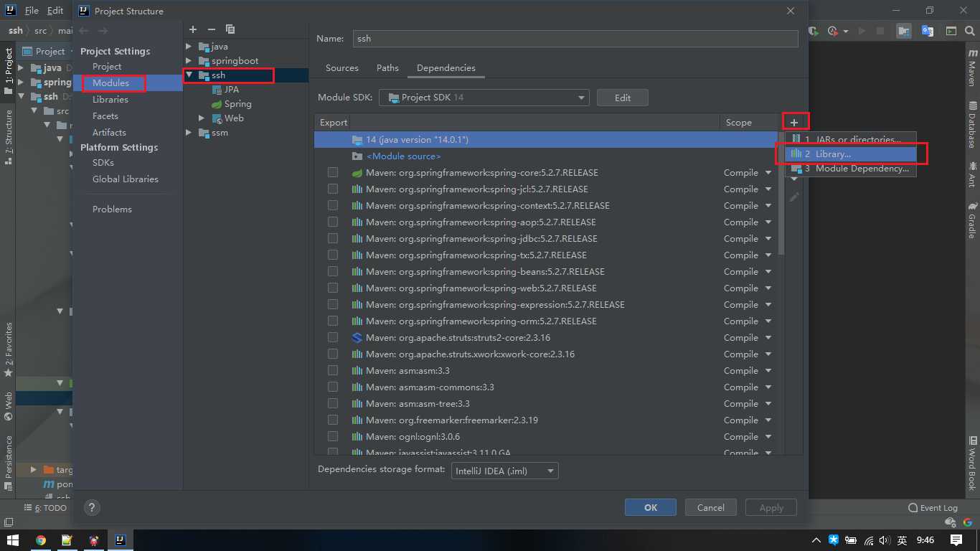The height and width of the screenshot is (551, 980).
Task: Choose 'JARs or directories...' from popup
Action: point(851,139)
